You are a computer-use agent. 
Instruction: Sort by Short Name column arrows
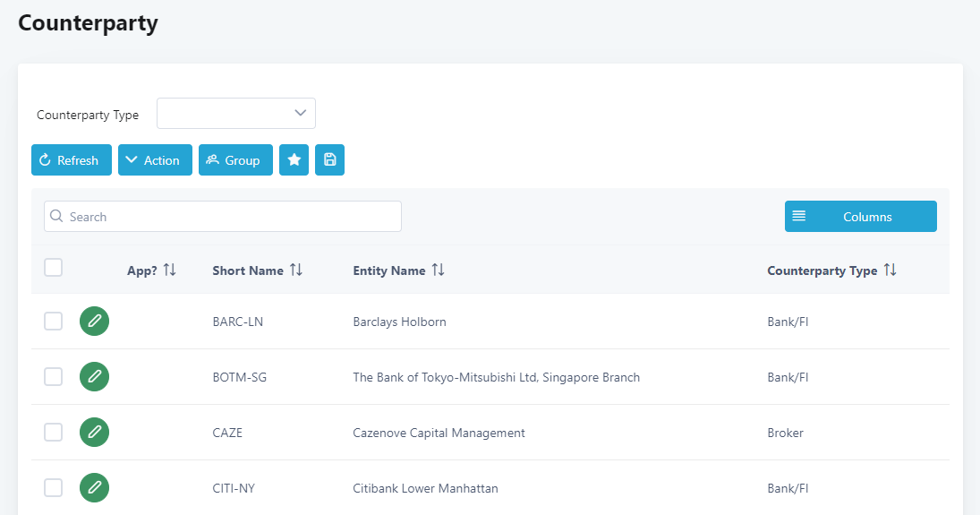pyautogui.click(x=296, y=270)
